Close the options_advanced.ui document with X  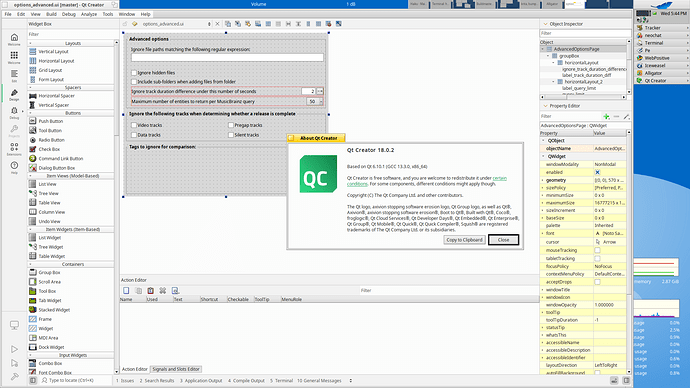tap(217, 24)
